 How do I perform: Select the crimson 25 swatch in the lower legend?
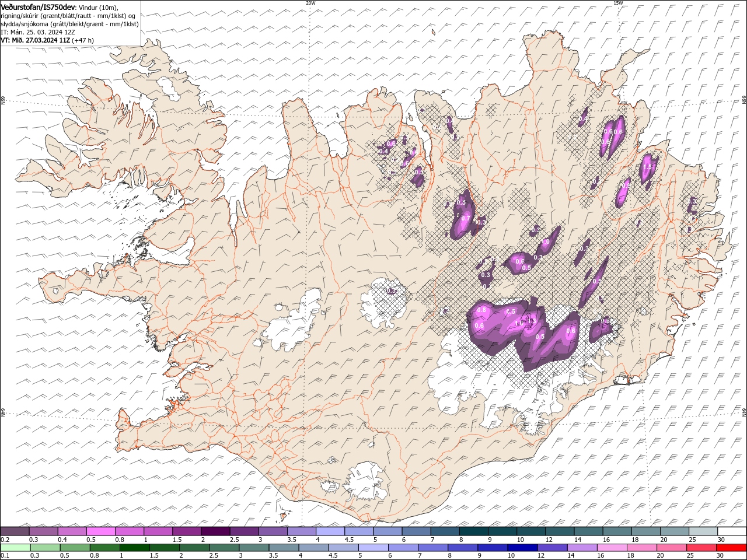click(701, 548)
